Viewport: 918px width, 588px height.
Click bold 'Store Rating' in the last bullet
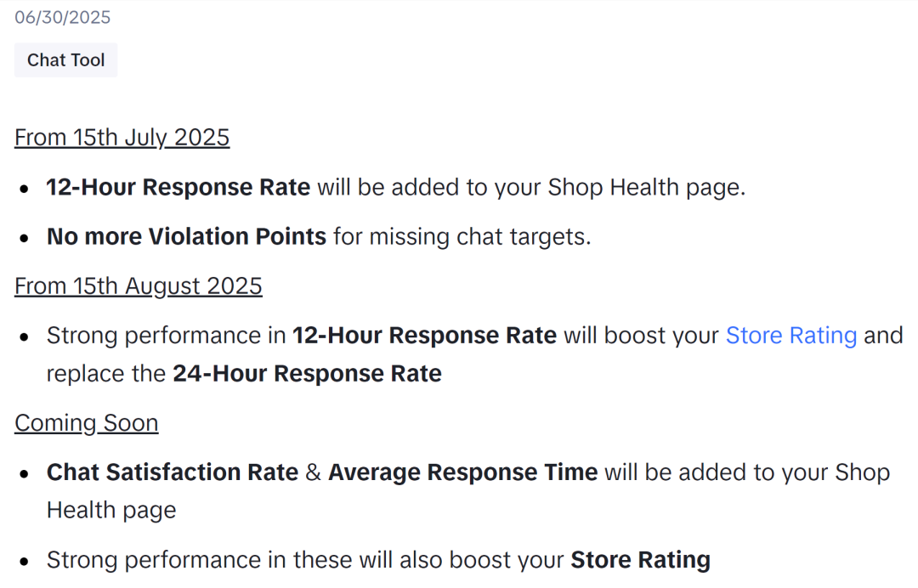click(640, 560)
